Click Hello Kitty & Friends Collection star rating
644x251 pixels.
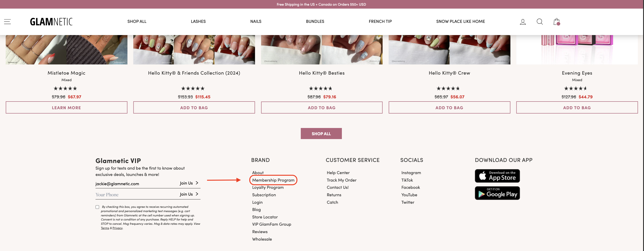click(193, 88)
